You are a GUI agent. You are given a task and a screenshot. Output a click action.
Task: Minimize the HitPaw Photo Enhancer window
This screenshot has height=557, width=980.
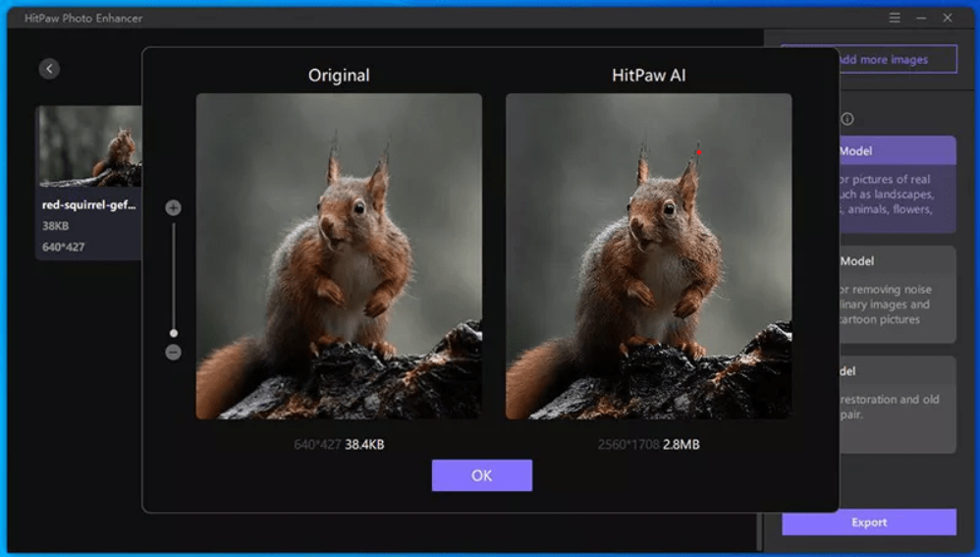click(921, 18)
